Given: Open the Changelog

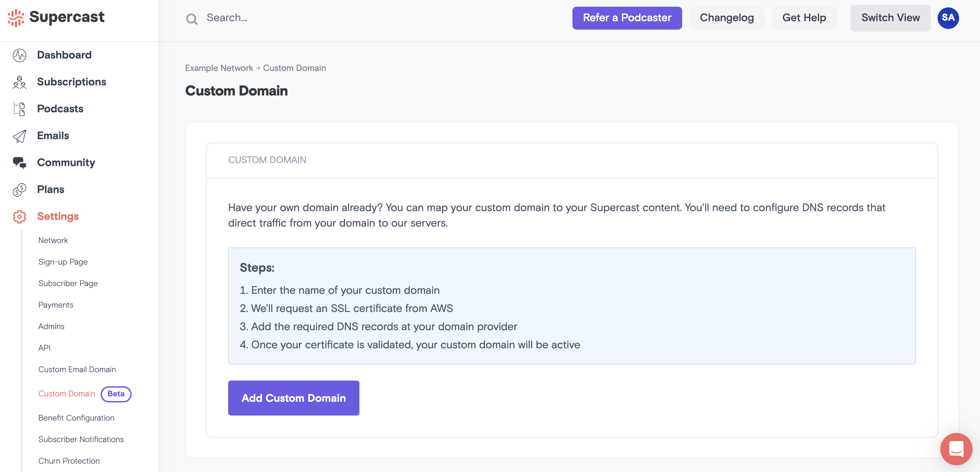Looking at the screenshot, I should (727, 18).
